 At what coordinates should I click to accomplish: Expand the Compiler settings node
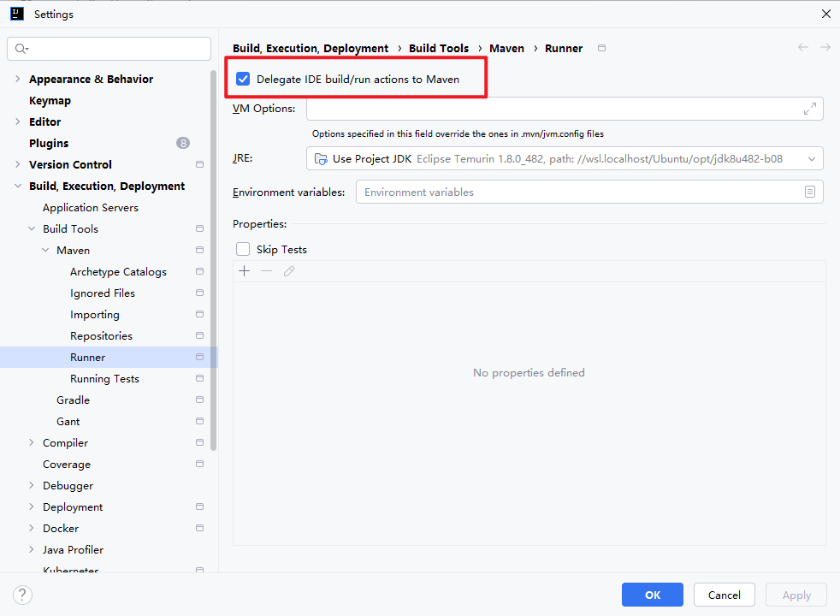click(33, 443)
